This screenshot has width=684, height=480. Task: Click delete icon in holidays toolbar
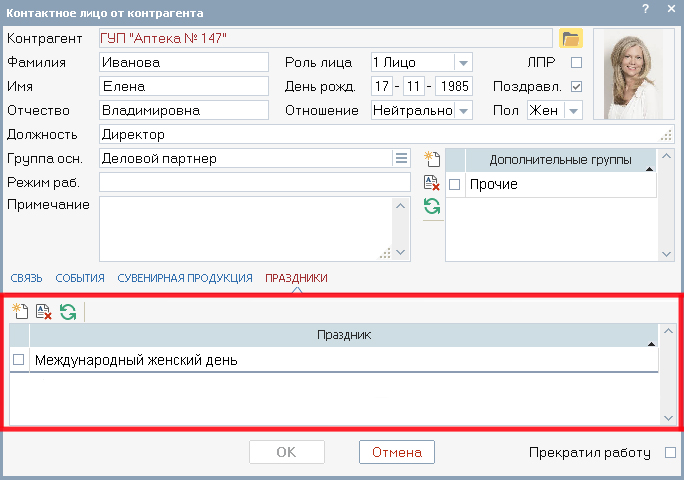coord(44,312)
